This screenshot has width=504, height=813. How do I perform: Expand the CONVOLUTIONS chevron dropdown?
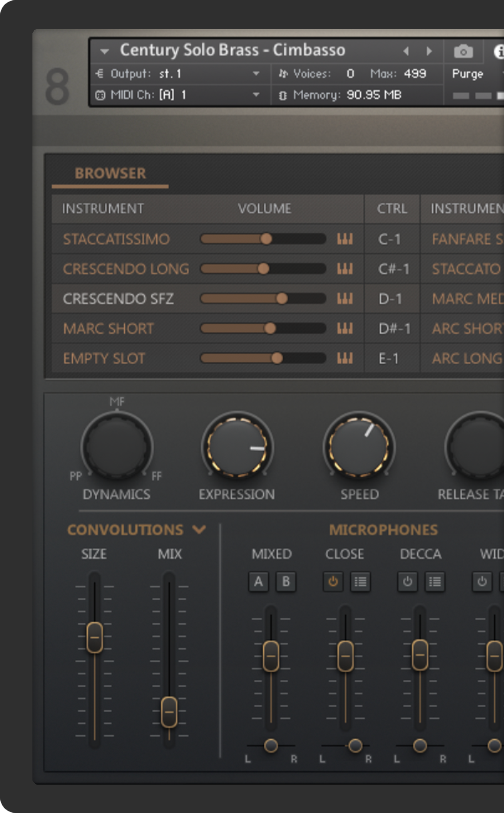pos(199,529)
